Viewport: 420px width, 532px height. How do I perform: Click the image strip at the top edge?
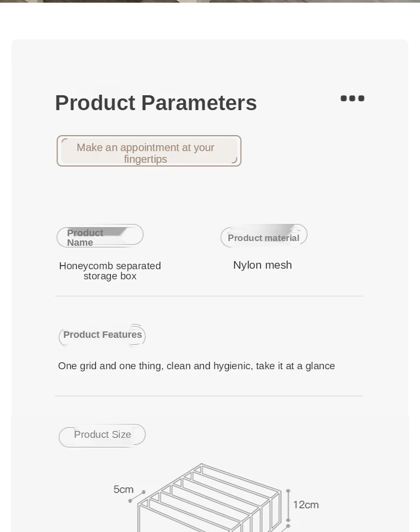pyautogui.click(x=210, y=1)
